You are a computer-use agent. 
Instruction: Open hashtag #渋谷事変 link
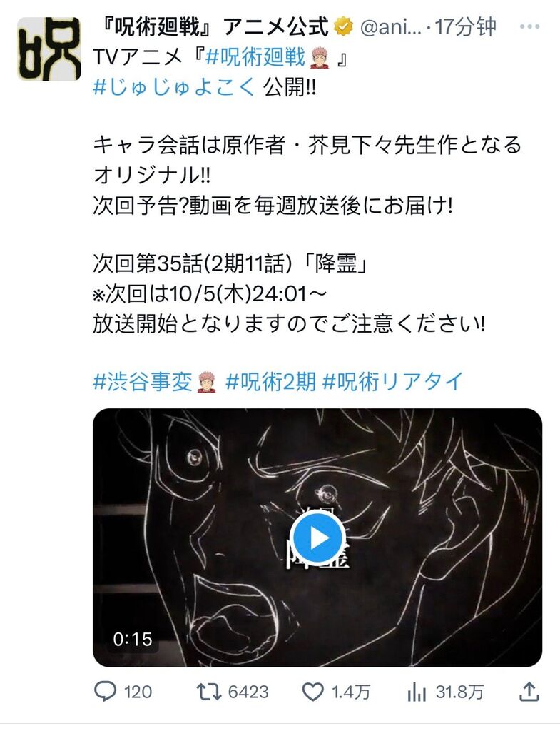(x=154, y=382)
